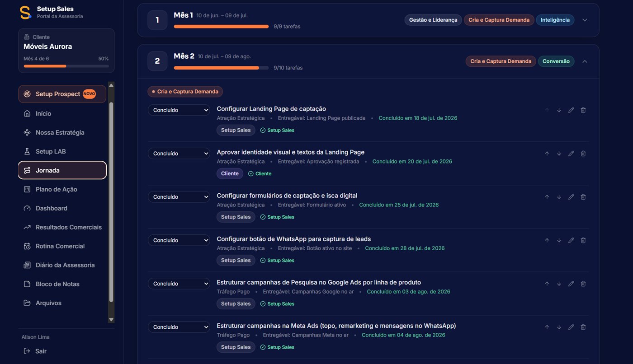Open status dropdown for Meta Ads campaigns task
The image size is (633, 364).
tap(179, 327)
